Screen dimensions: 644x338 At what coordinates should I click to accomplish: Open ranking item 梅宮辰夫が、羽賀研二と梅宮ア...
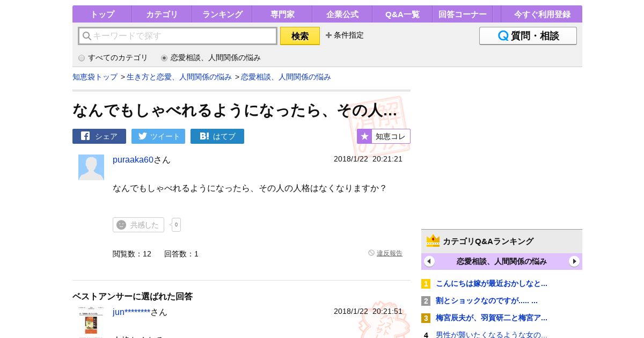[492, 318]
